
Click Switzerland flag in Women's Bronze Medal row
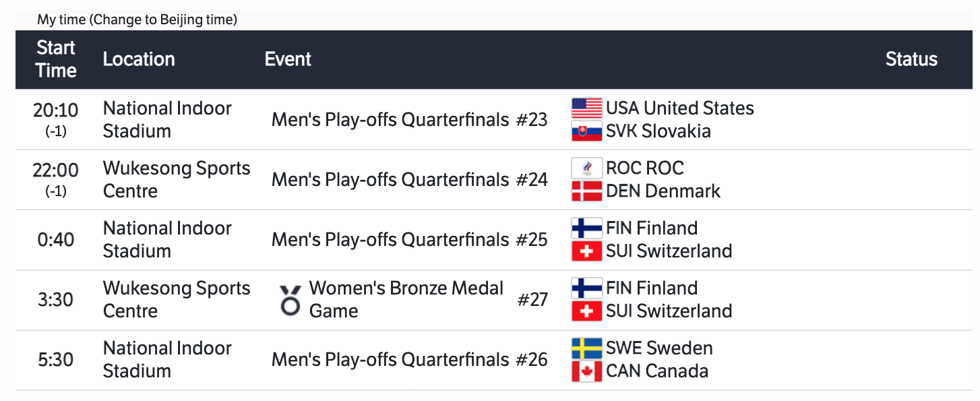586,311
